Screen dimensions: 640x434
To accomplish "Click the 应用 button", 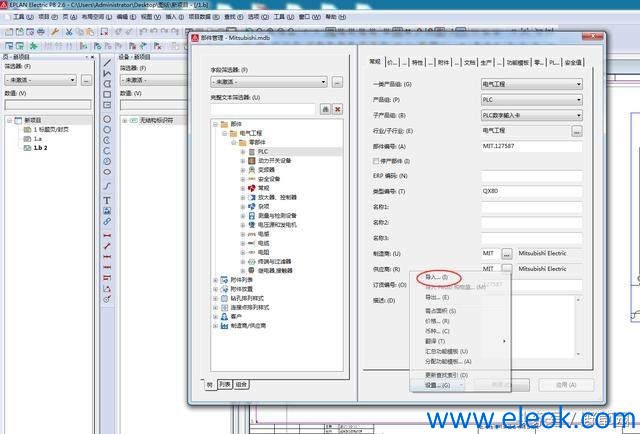I will click(x=566, y=385).
